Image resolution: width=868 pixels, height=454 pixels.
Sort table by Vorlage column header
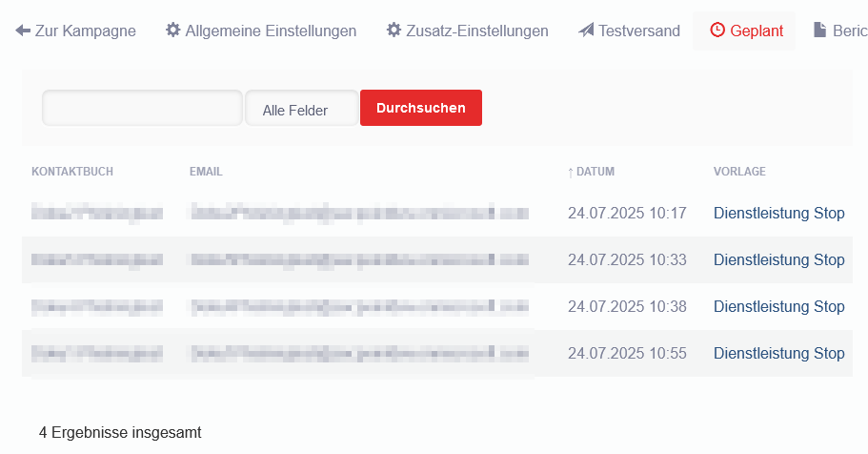(739, 172)
